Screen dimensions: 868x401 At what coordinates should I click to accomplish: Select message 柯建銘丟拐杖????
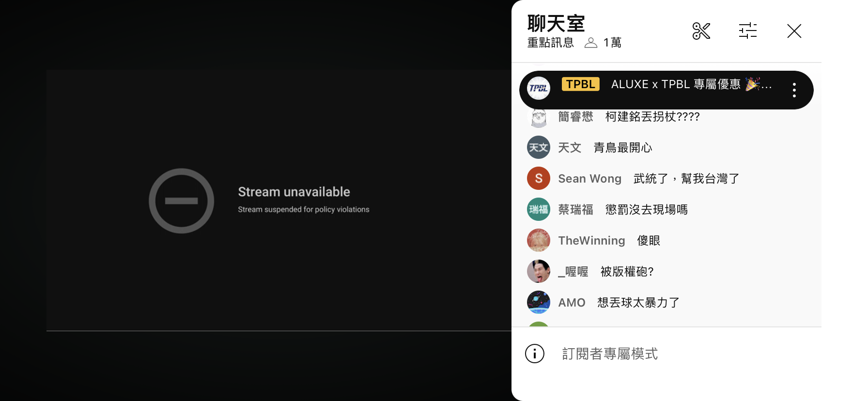click(x=652, y=117)
